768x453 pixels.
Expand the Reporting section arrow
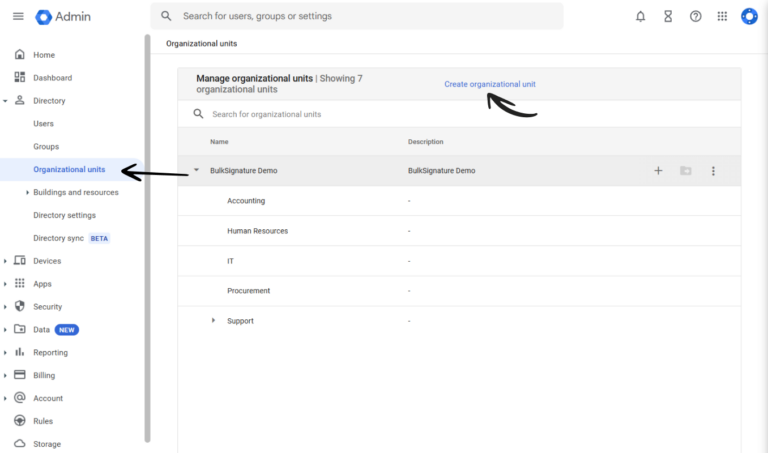(x=5, y=353)
